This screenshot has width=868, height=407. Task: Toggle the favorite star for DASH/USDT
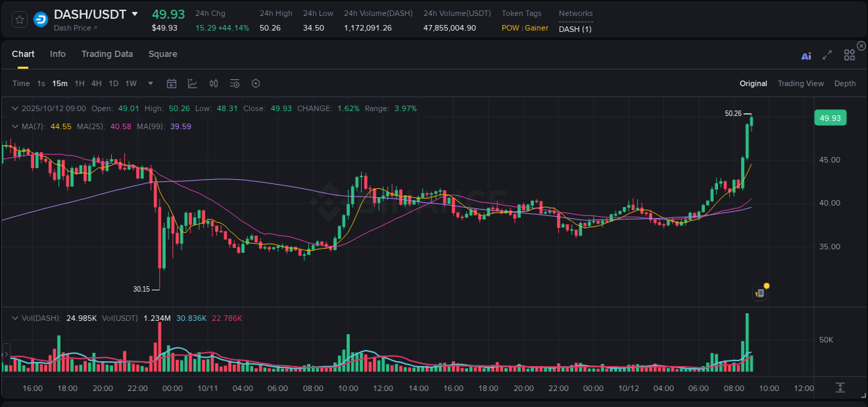20,19
